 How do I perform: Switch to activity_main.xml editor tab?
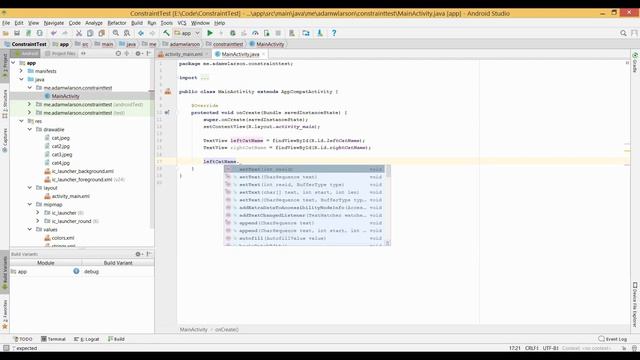tap(183, 54)
